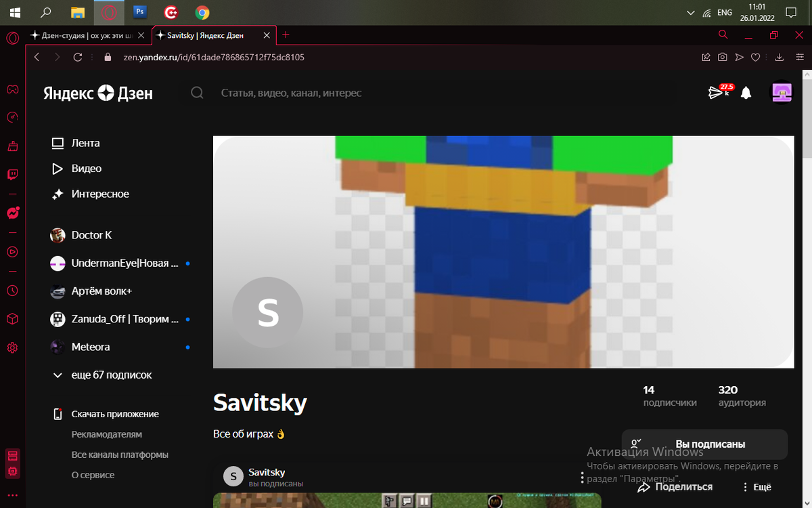Open Интересное section
812x508 pixels.
point(90,194)
